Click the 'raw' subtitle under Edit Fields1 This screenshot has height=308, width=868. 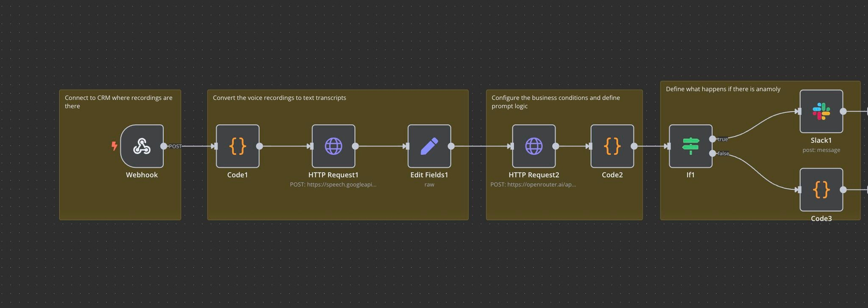click(x=429, y=185)
